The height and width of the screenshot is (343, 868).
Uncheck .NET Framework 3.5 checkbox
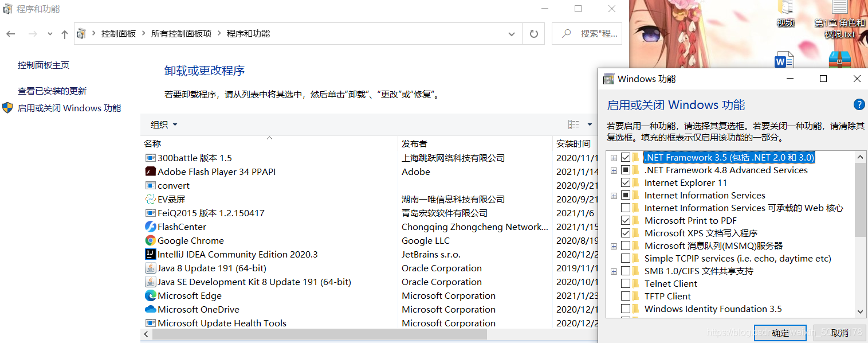626,157
